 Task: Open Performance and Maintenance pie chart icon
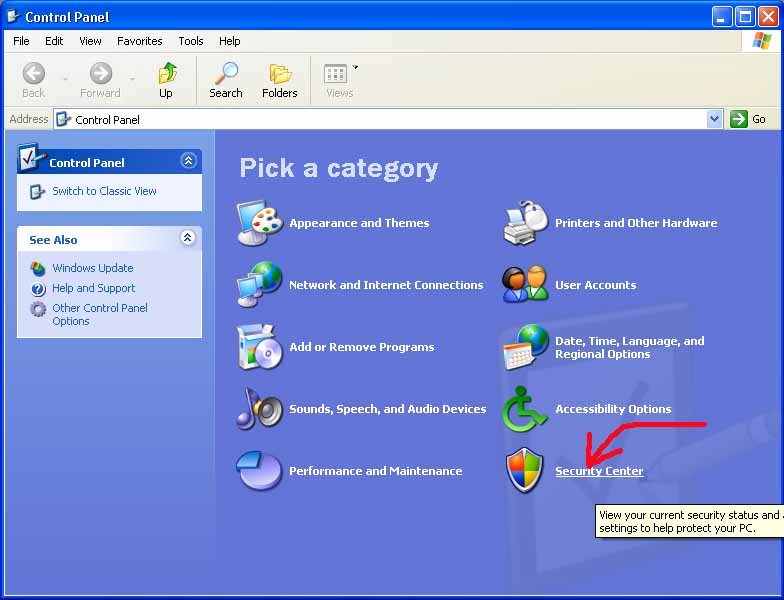[x=258, y=470]
